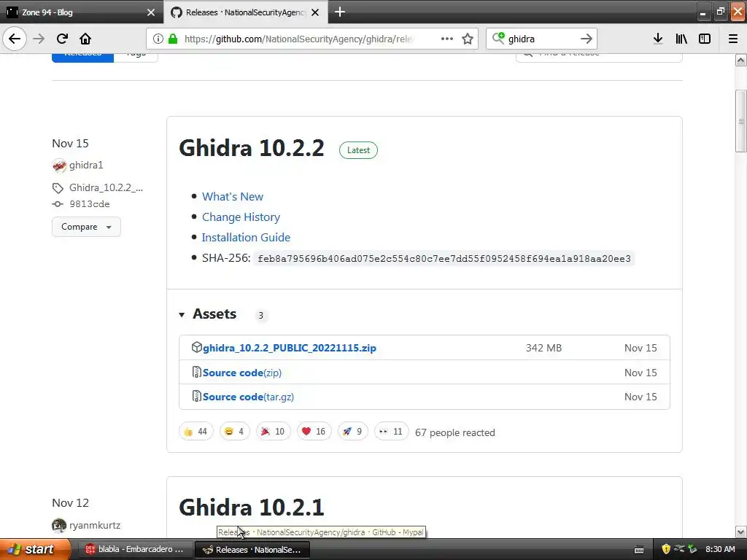Screen dimensions: 747x560
Task: Go back with the browser back arrow
Action: 15,39
